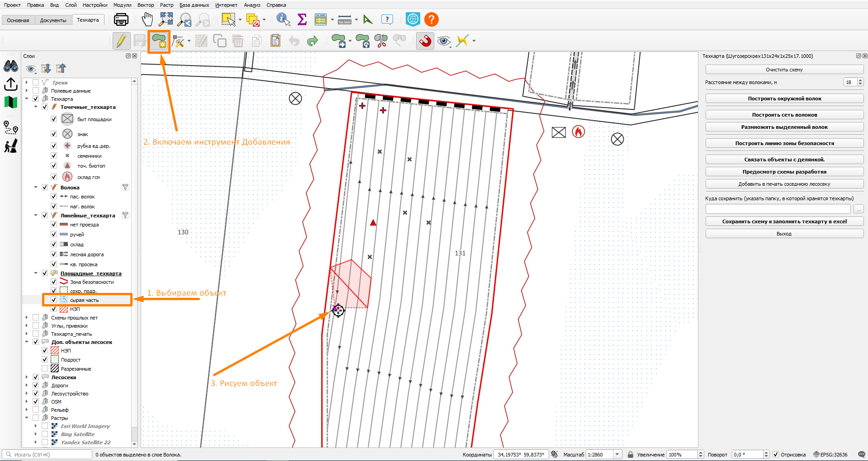This screenshot has height=461, width=868.
Task: Collapse the Площадные_техкарта layer
Action: (x=36, y=273)
